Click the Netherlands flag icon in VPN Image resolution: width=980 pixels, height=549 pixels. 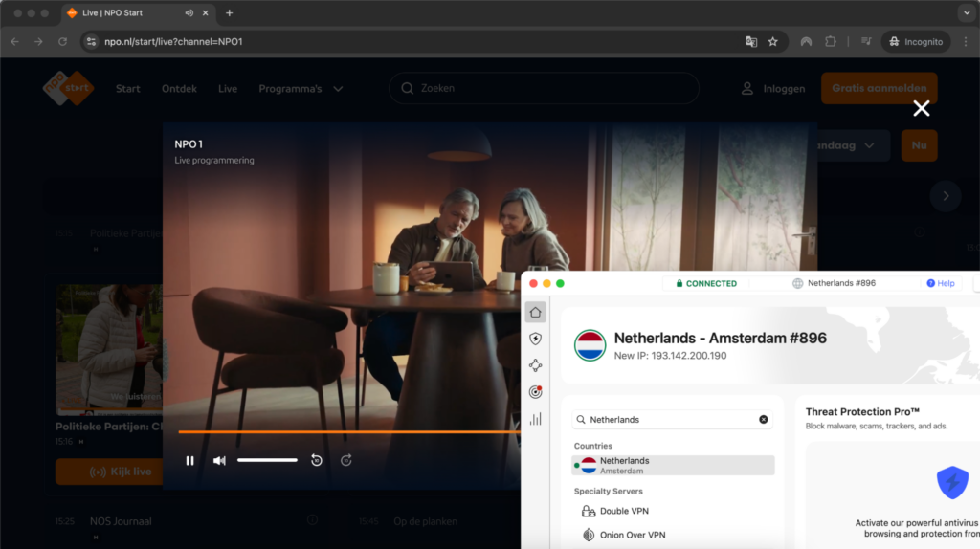pos(590,345)
